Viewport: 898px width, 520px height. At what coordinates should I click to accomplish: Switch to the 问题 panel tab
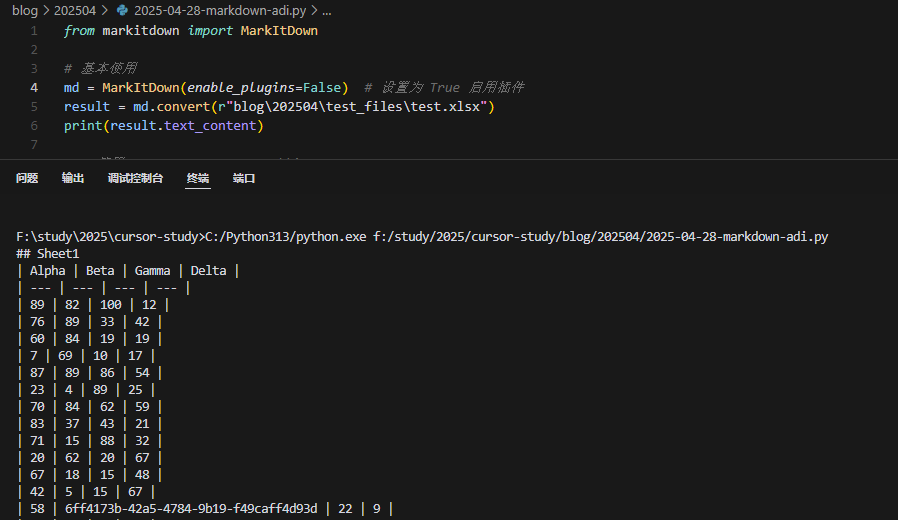coord(27,178)
